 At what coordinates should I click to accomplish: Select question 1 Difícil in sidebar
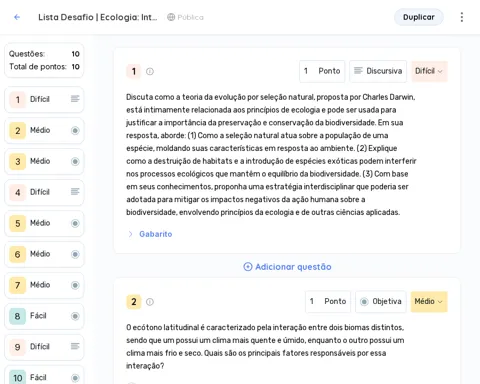44,99
